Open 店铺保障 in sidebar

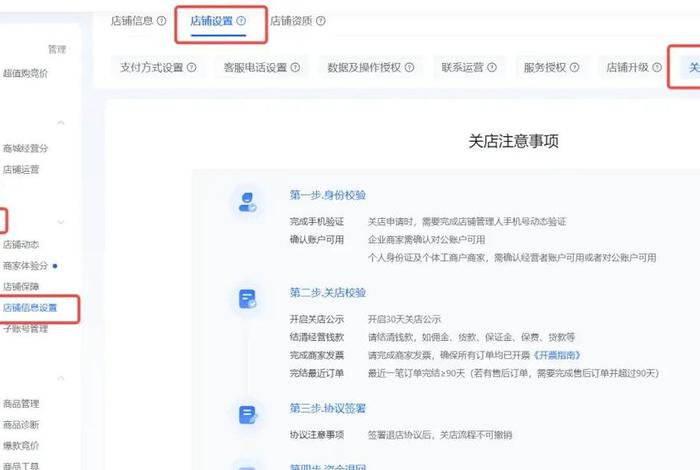click(x=21, y=287)
